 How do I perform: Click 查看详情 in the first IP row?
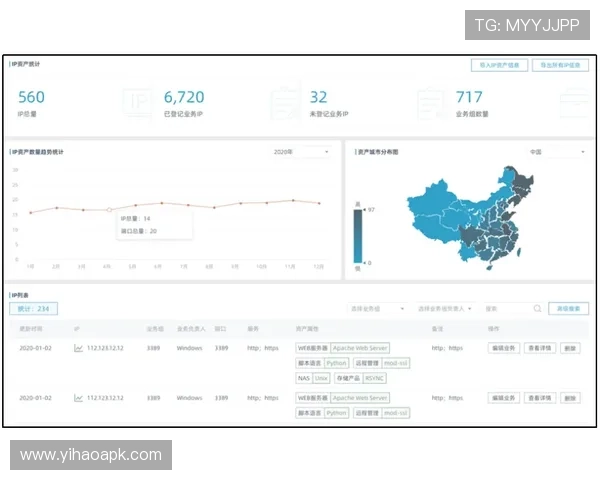[x=540, y=348]
